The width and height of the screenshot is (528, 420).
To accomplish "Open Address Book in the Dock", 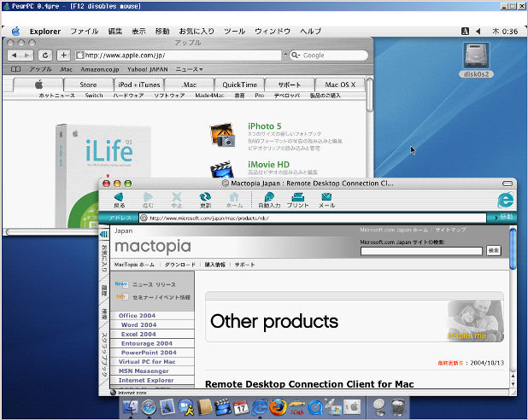I will pyautogui.click(x=204, y=407).
